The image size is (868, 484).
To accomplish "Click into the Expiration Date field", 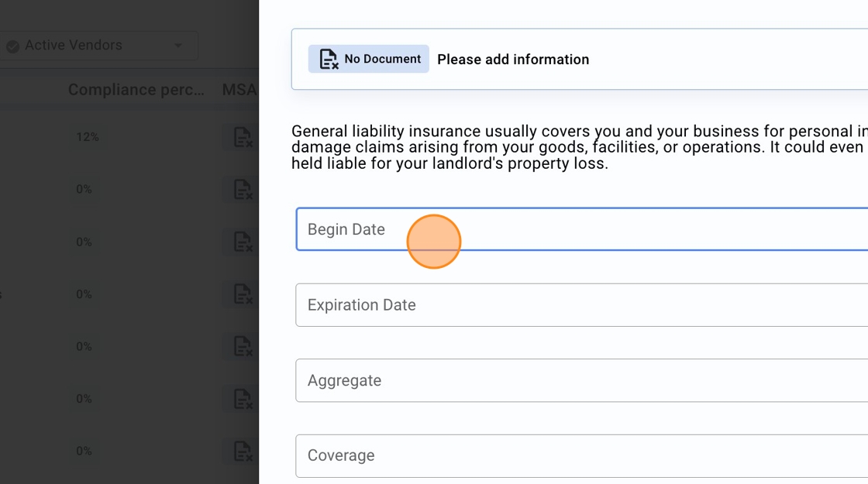I will click(581, 305).
